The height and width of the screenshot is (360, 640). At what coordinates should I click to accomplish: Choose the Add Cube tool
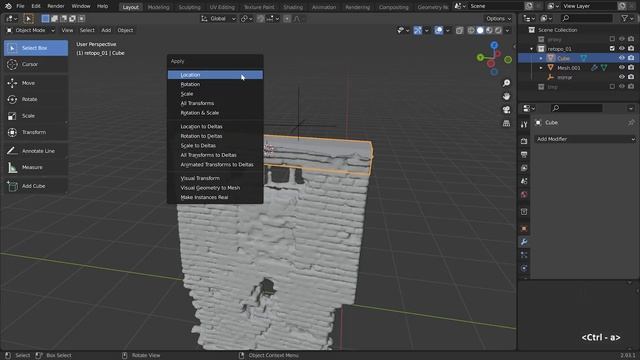click(x=36, y=186)
